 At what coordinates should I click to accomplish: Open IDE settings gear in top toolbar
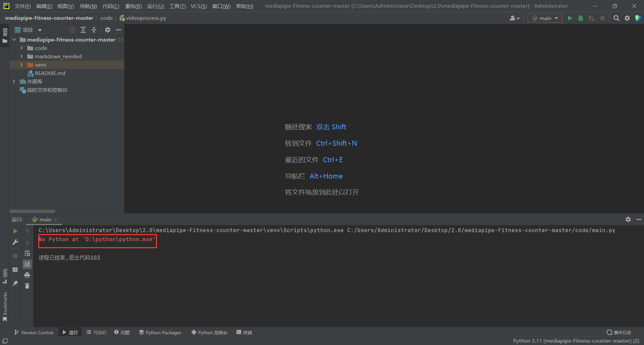[627, 18]
